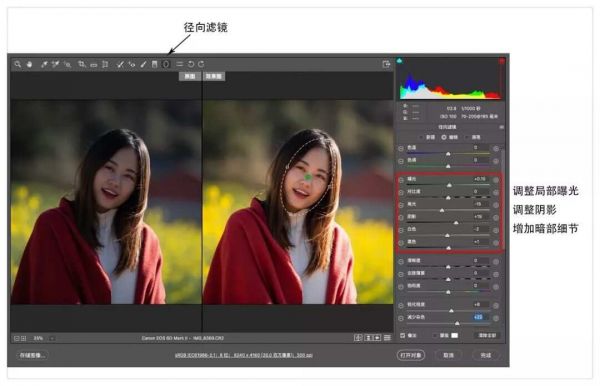
Task: Click the 打开对象 (Open Object) button
Action: click(x=411, y=355)
